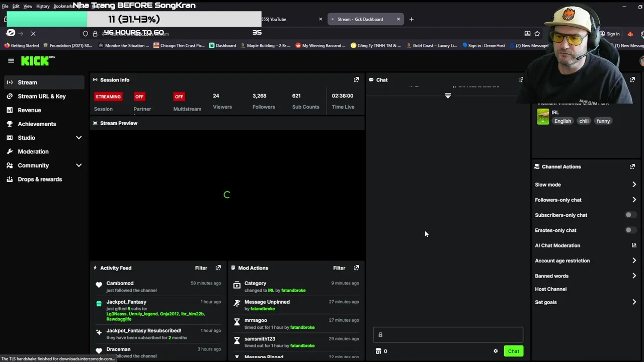
Task: Expand the Community sidebar section
Action: [x=78, y=165]
